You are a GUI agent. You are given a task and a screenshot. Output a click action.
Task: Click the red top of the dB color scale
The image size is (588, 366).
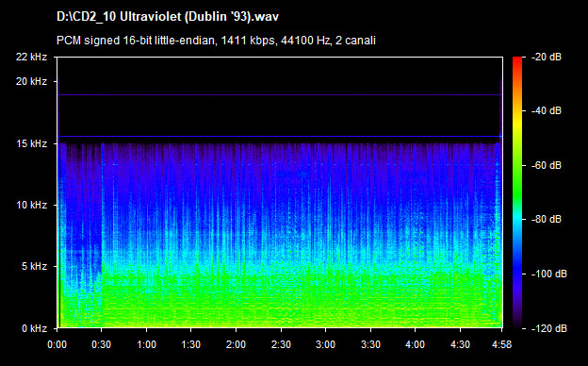(x=517, y=62)
